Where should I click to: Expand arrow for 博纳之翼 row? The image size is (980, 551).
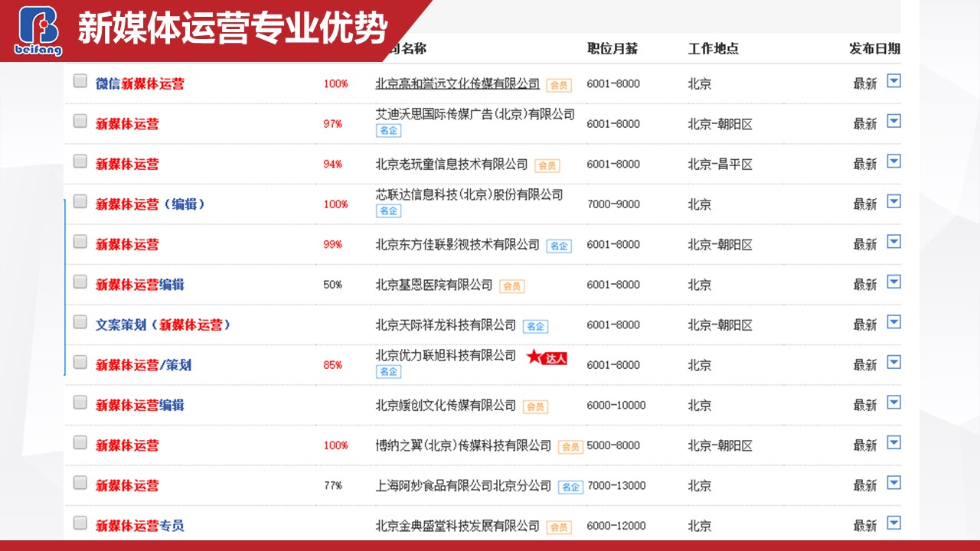tap(893, 442)
